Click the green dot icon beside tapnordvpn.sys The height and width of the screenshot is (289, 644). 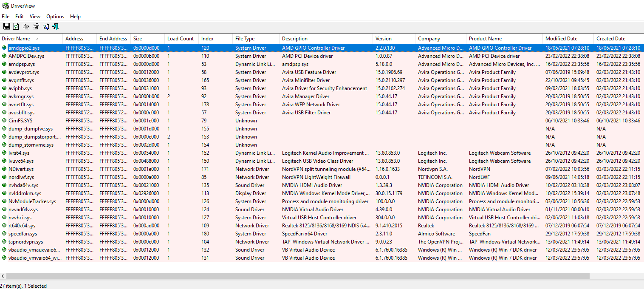[4, 242]
